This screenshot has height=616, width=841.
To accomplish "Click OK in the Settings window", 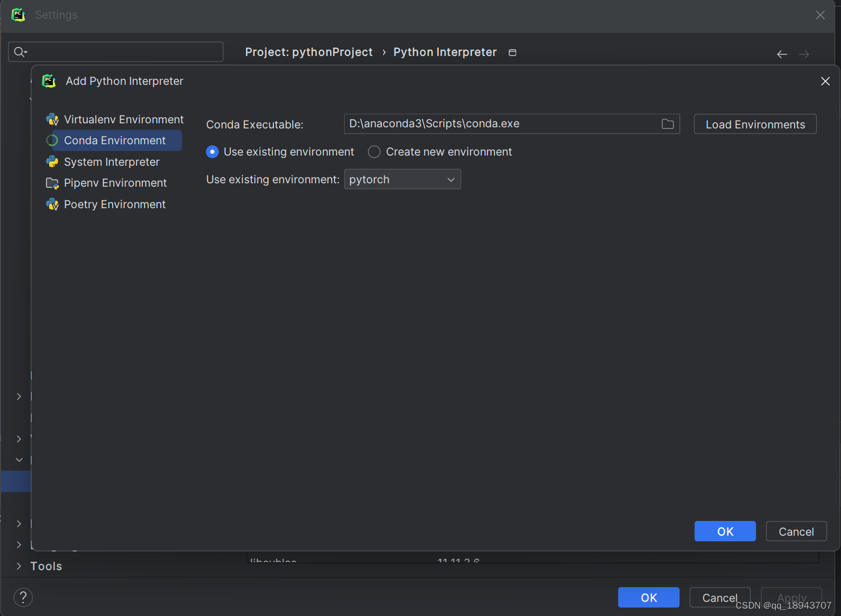I will (649, 597).
